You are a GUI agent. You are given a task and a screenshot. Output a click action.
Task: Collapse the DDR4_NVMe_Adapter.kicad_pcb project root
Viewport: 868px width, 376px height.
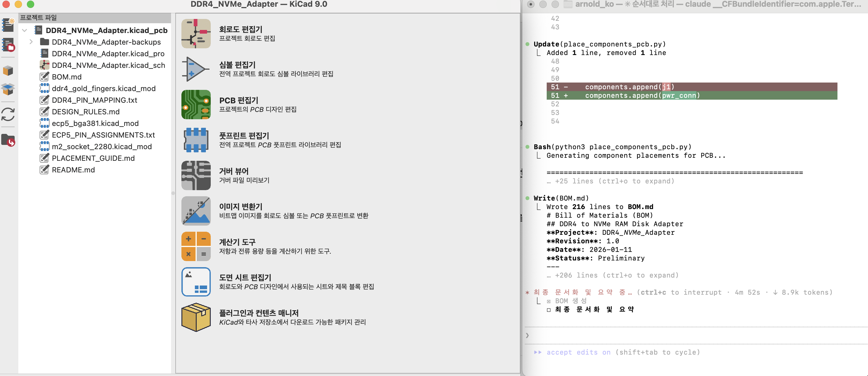[24, 30]
